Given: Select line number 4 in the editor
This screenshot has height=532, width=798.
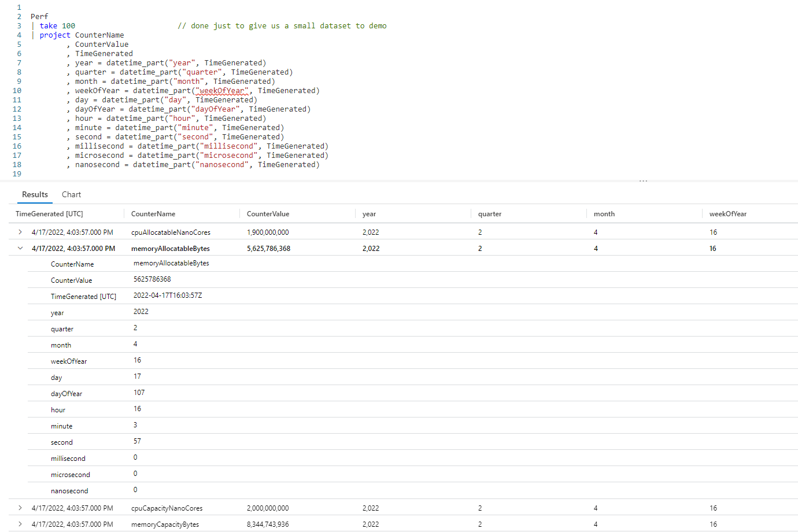Looking at the screenshot, I should click(x=19, y=35).
